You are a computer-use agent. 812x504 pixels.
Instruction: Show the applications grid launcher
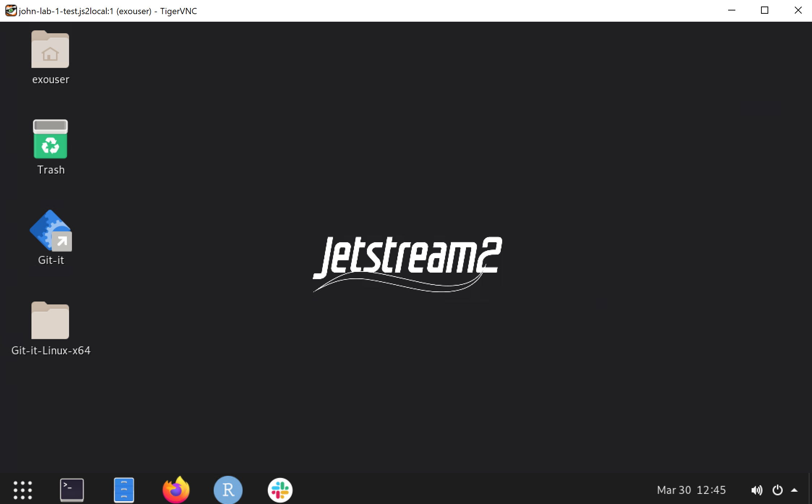point(23,490)
